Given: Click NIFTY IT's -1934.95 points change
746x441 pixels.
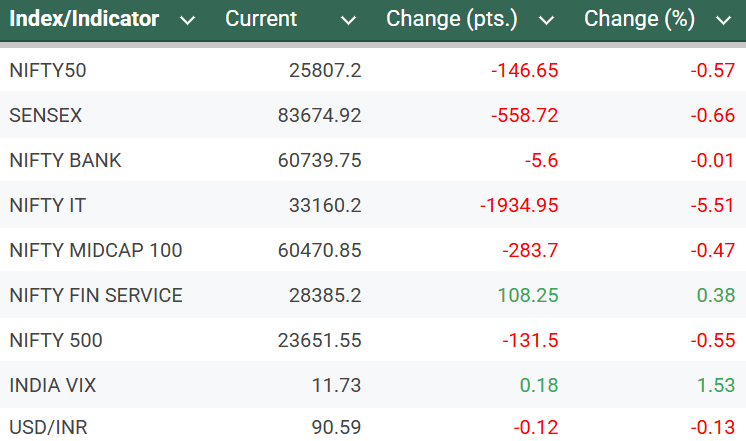Looking at the screenshot, I should point(519,205).
